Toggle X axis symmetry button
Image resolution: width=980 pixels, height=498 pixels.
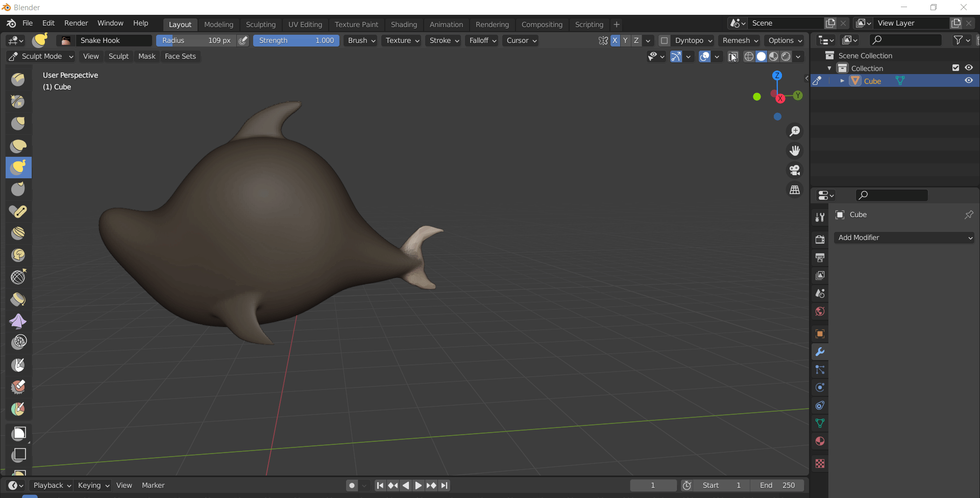click(615, 40)
